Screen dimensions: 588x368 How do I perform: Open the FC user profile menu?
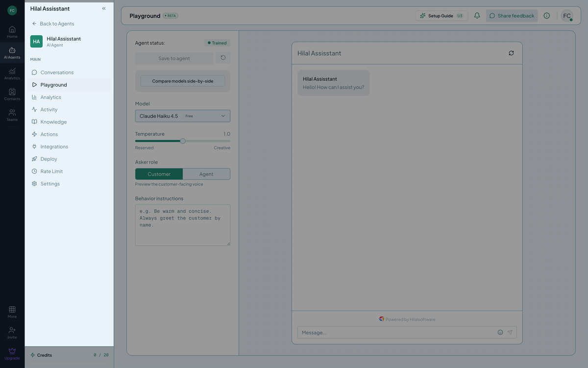[567, 16]
